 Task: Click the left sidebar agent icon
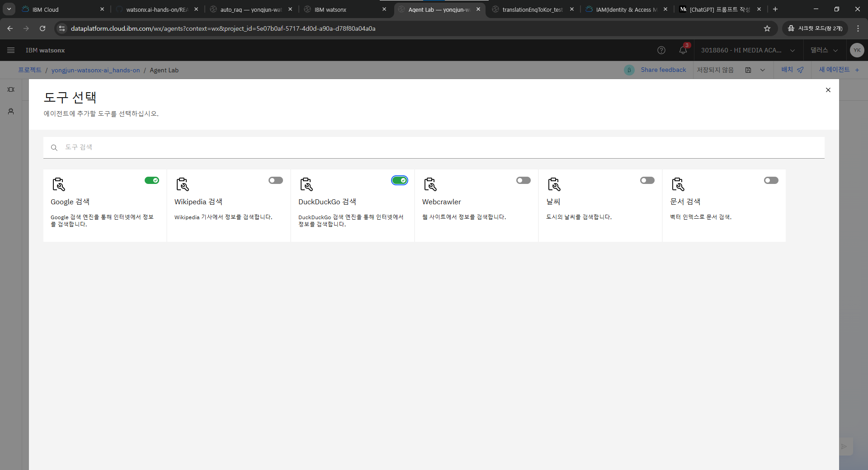pos(11,111)
